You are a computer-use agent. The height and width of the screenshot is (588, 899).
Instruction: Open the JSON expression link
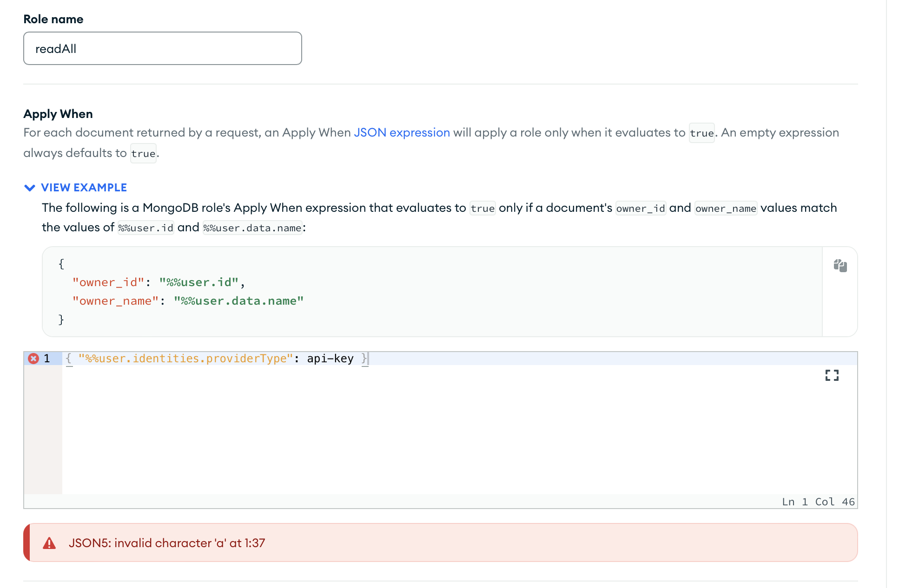point(402,133)
